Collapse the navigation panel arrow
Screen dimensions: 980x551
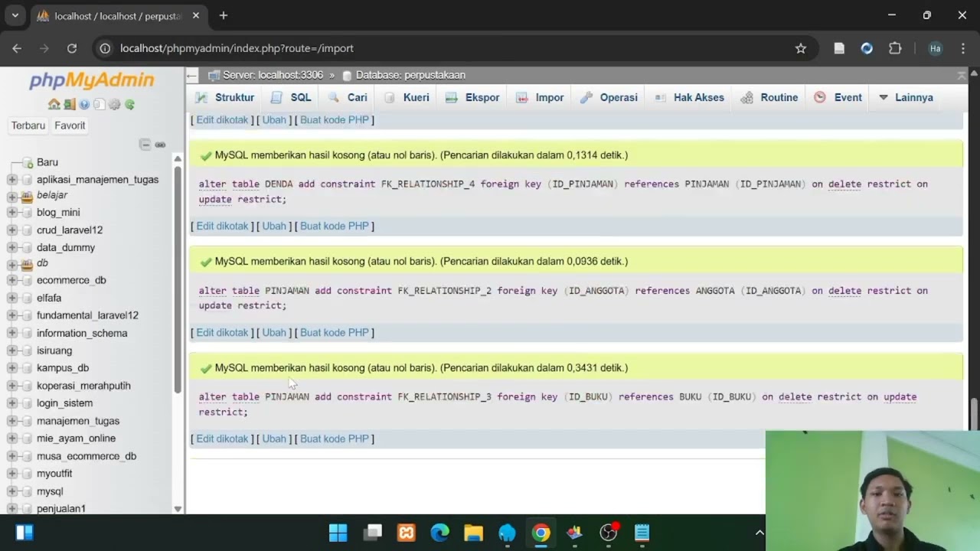[192, 75]
